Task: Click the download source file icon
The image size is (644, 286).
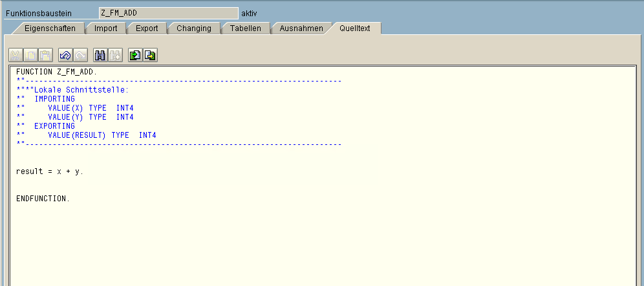Action: point(149,56)
